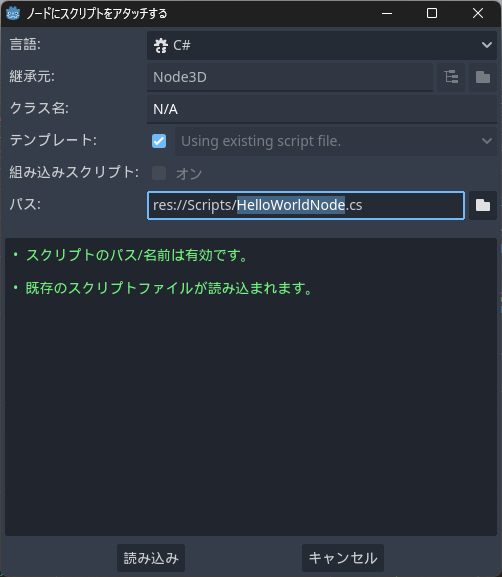Image resolution: width=502 pixels, height=577 pixels.
Task: Open folder browser beside 継承元 field
Action: [483, 77]
